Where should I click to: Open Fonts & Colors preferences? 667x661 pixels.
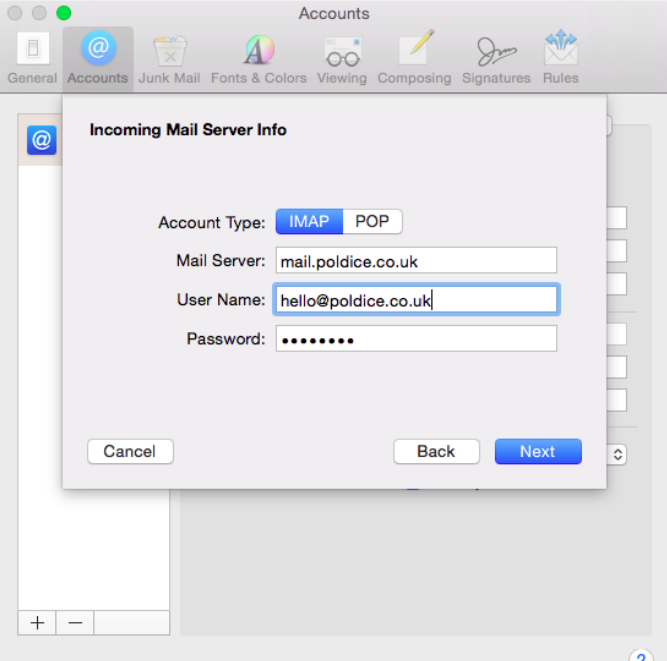pos(258,58)
